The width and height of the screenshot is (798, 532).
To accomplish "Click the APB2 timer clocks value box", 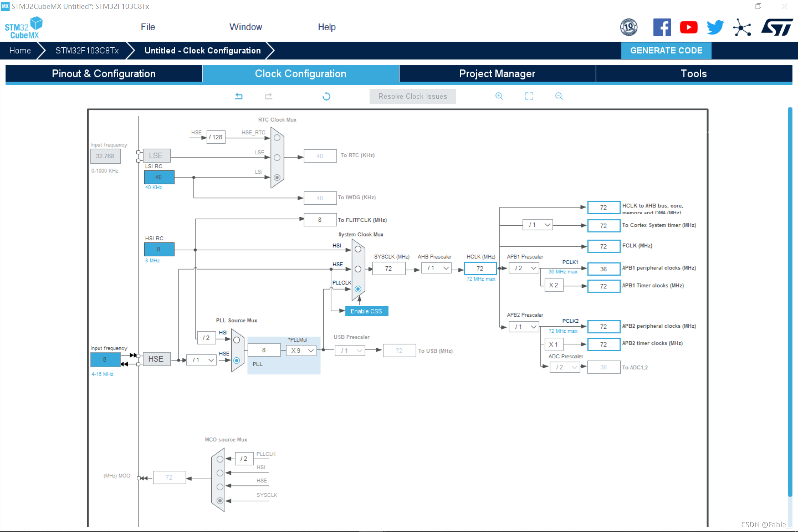I will coord(604,344).
